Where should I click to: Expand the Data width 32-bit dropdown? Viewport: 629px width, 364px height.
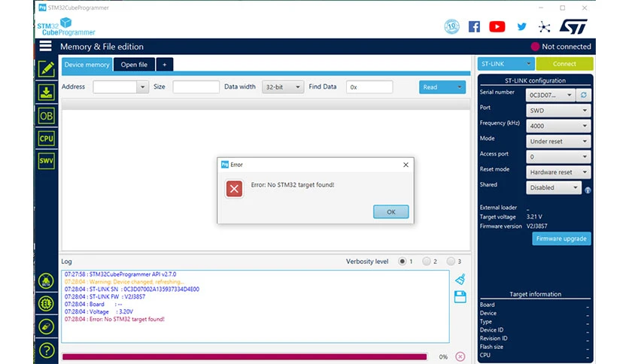pos(282,87)
